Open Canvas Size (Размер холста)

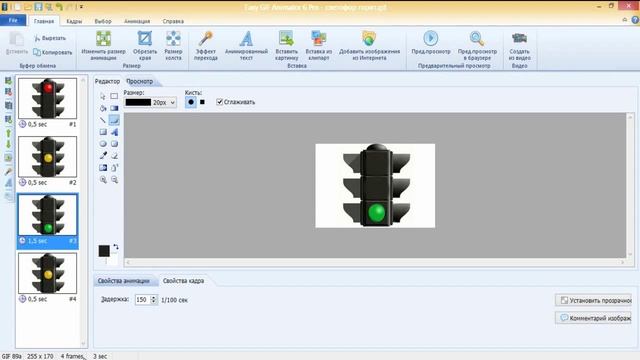[173, 45]
